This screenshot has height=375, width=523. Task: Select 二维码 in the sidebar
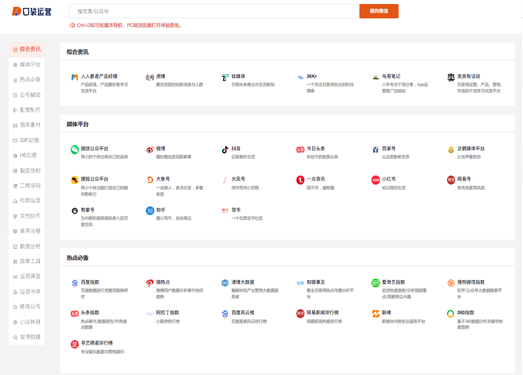[x=27, y=185]
